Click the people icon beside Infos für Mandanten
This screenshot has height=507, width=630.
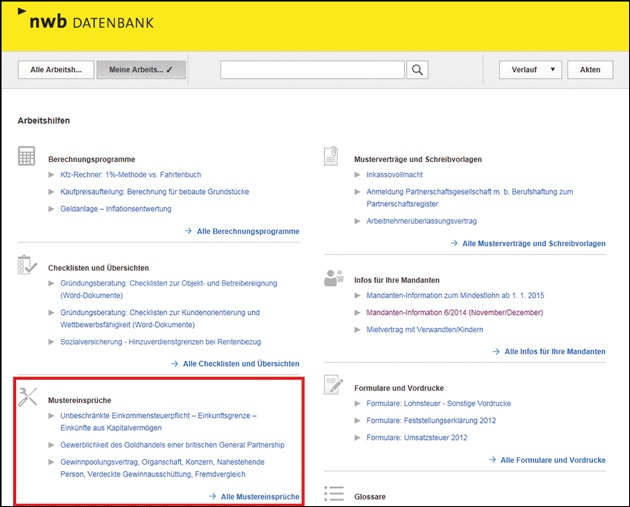(x=333, y=278)
